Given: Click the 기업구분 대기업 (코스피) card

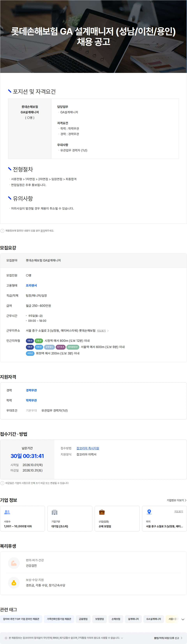Looking at the screenshot, I should (70, 519).
